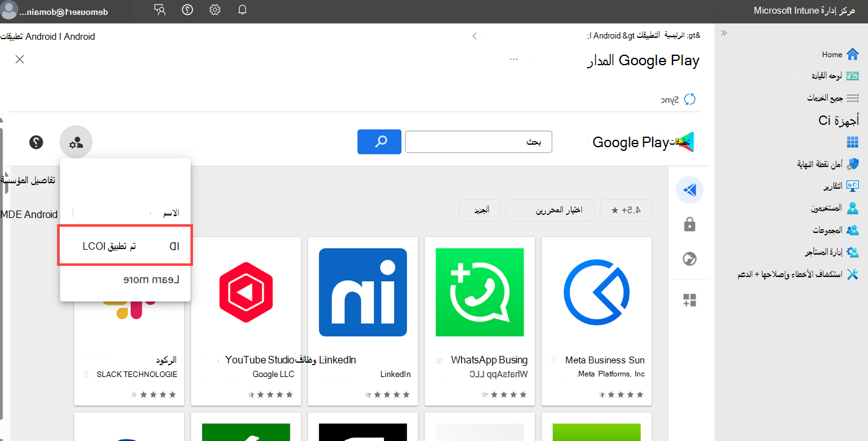Close the Managed Google Play pane
The image size is (868, 441).
pyautogui.click(x=20, y=59)
